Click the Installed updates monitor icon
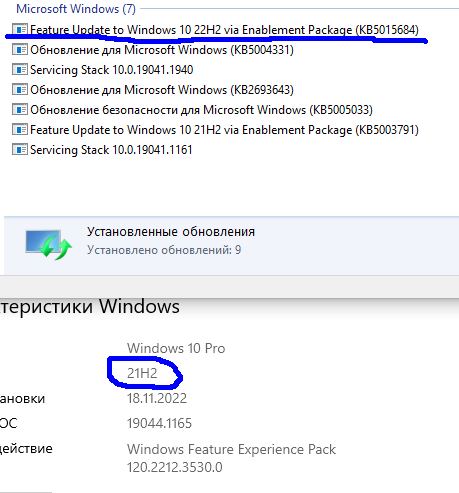Image resolution: width=459 pixels, height=493 pixels. (49, 245)
